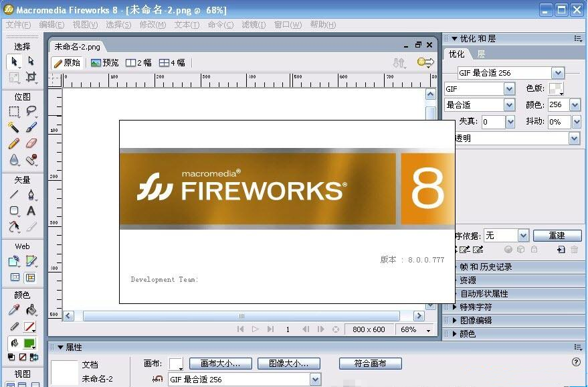Show slices and hotspots
The width and height of the screenshot is (588, 387).
pyautogui.click(x=30, y=277)
